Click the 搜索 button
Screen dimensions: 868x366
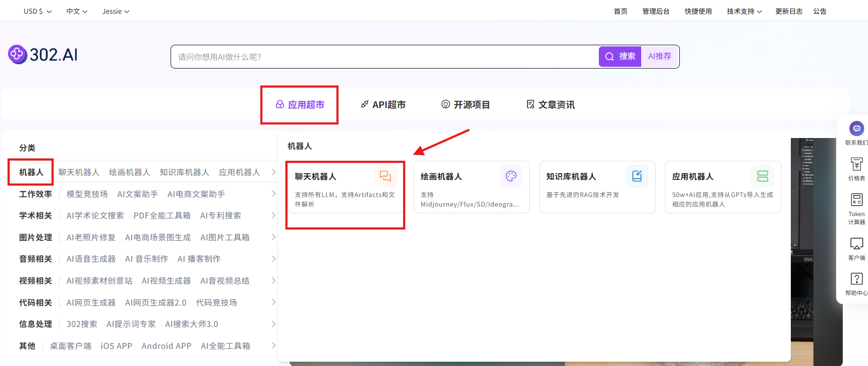(620, 57)
